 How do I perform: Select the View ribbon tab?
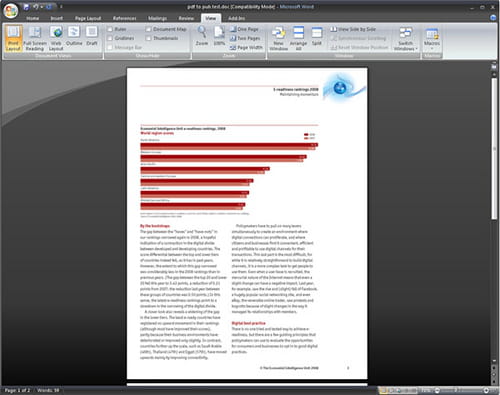pos(211,18)
